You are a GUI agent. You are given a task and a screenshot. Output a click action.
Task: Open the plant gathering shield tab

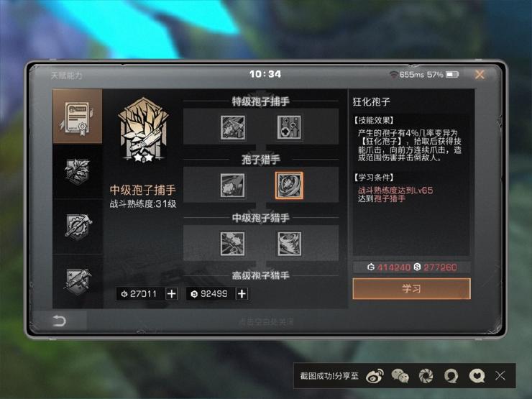click(78, 171)
